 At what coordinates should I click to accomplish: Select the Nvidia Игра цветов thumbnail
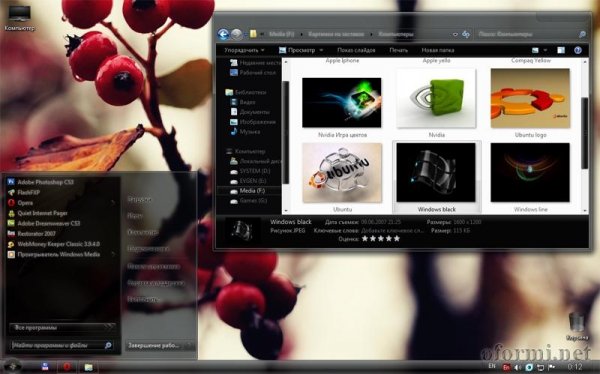[342, 103]
